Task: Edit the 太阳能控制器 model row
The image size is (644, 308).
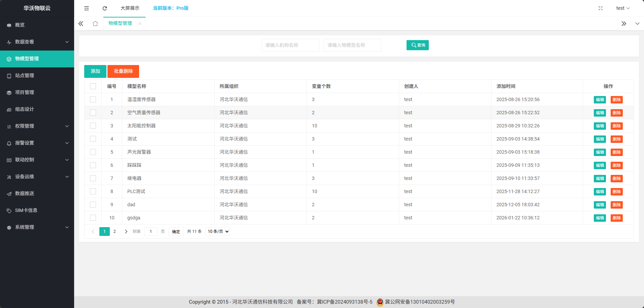Action: pyautogui.click(x=600, y=126)
